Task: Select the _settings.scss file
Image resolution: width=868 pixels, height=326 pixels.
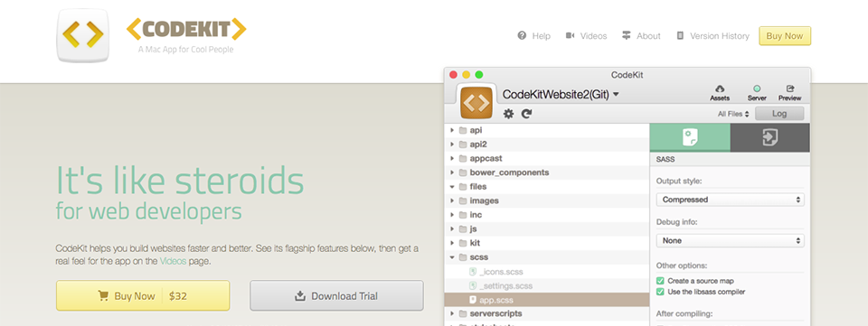Action: pyautogui.click(x=506, y=285)
